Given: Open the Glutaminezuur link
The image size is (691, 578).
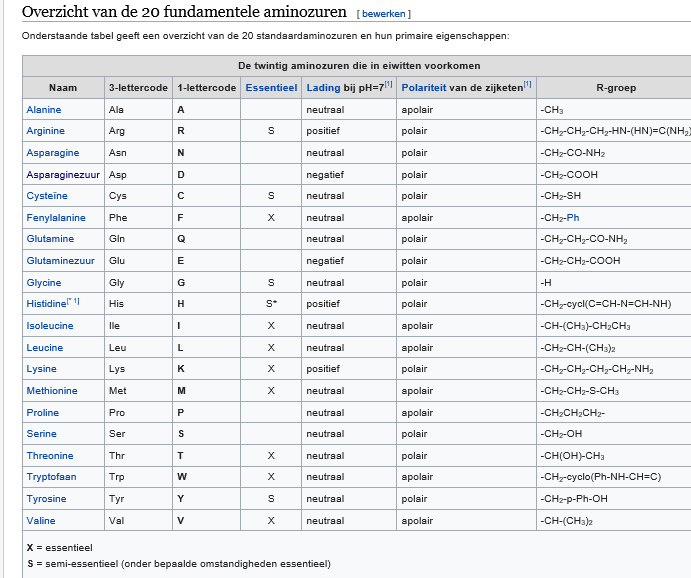Looking at the screenshot, I should click(x=60, y=261).
